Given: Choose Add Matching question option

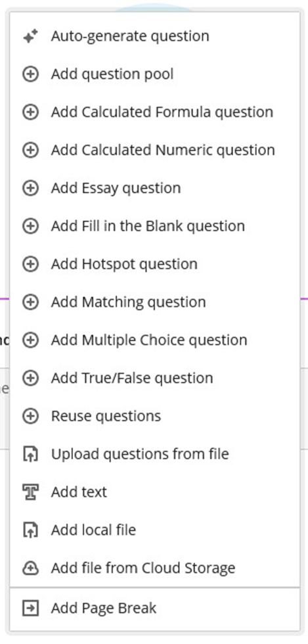Looking at the screenshot, I should click(155, 302).
